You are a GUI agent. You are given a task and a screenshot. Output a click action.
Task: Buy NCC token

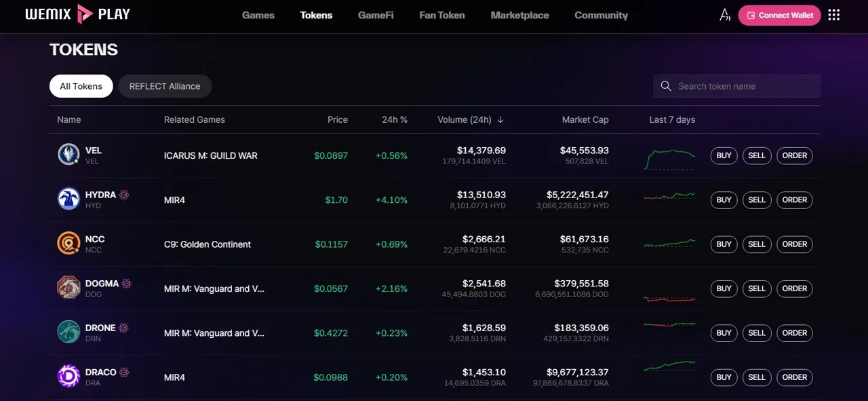pos(724,244)
